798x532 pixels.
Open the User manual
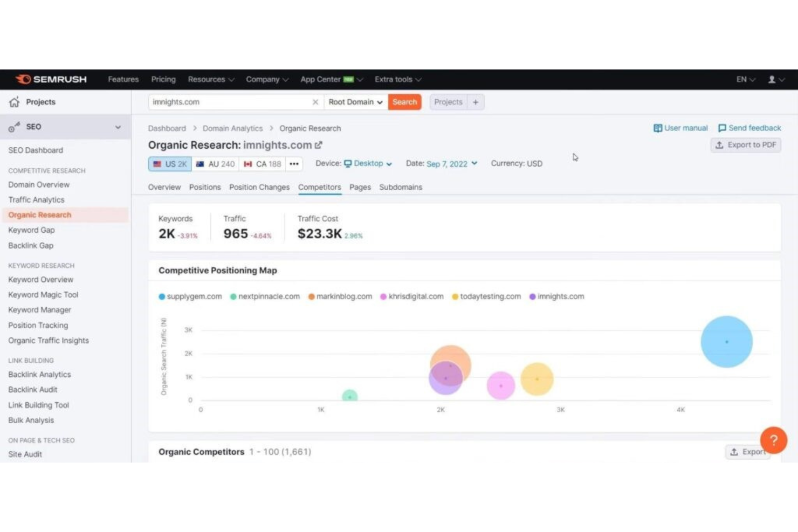[x=680, y=128]
